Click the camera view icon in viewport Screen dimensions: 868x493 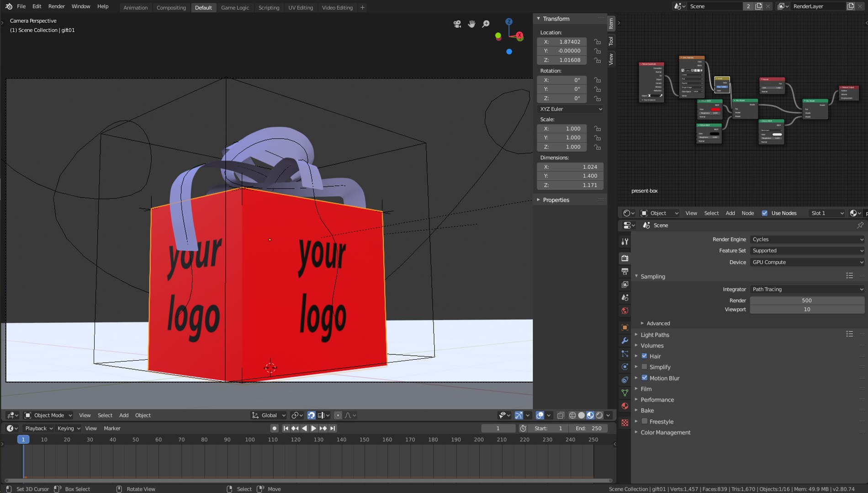457,24
